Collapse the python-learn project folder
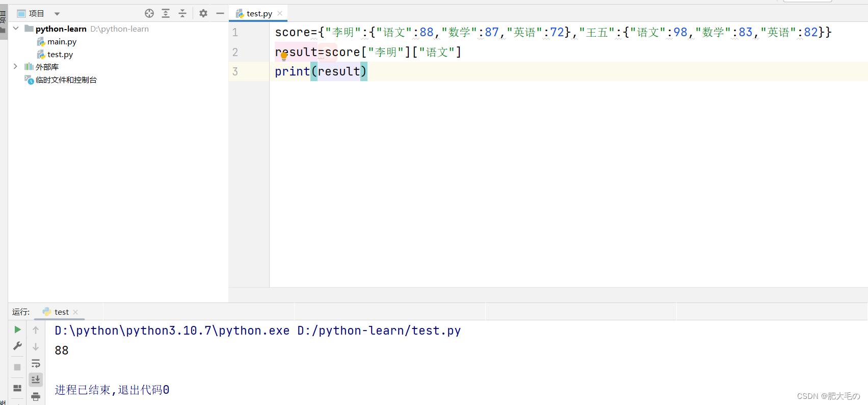868x405 pixels. (16, 29)
